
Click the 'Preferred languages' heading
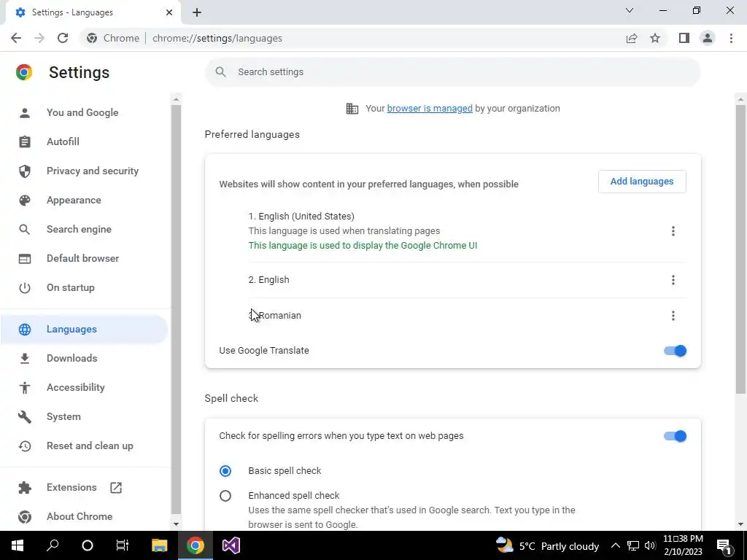click(252, 135)
